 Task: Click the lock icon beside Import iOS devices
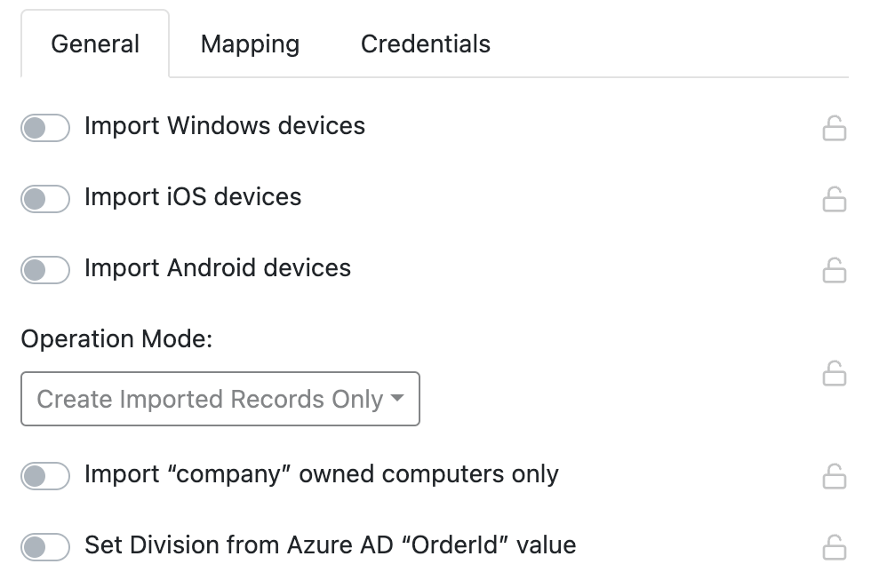(x=835, y=199)
